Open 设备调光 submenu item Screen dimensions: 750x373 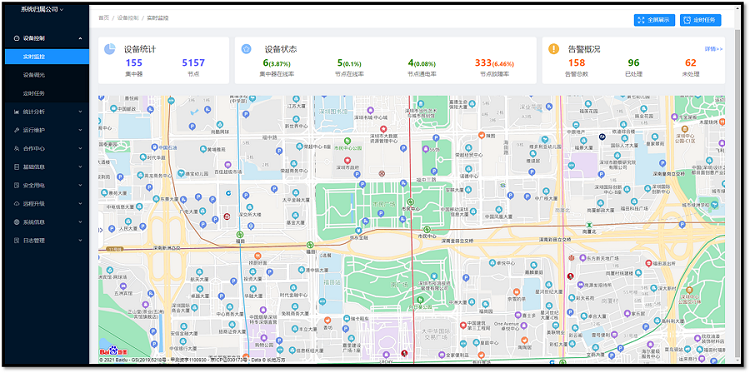coord(33,75)
